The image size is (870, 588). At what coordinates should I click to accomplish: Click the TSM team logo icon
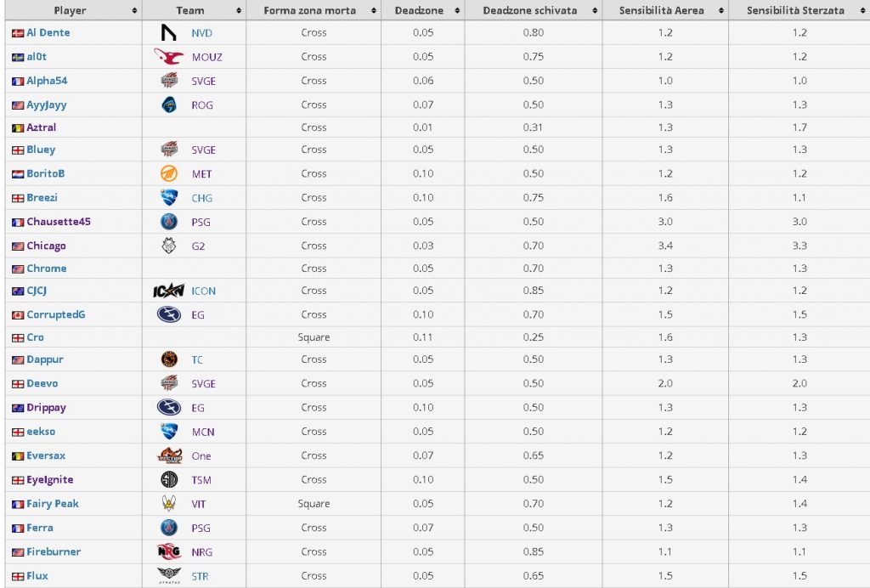coord(169,479)
